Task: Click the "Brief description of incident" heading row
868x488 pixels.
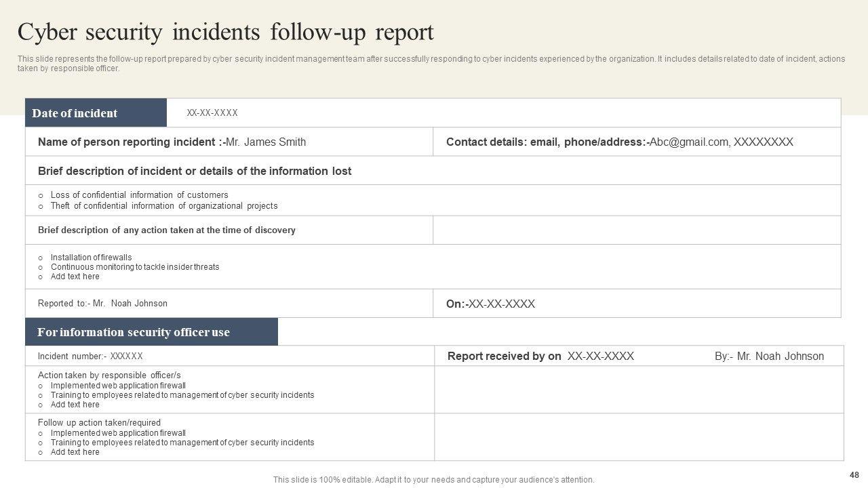Action: click(x=195, y=171)
